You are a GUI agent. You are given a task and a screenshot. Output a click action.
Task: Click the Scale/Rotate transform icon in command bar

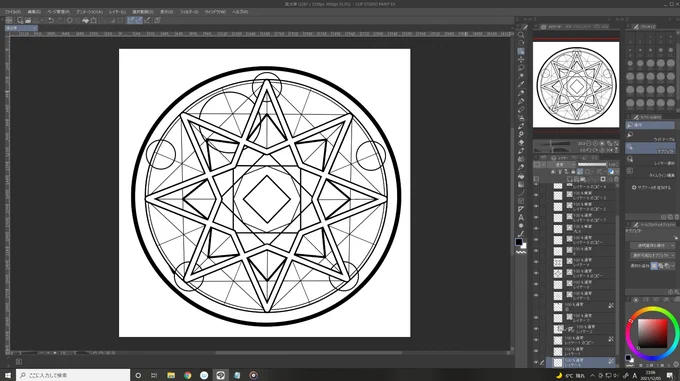[x=94, y=20]
